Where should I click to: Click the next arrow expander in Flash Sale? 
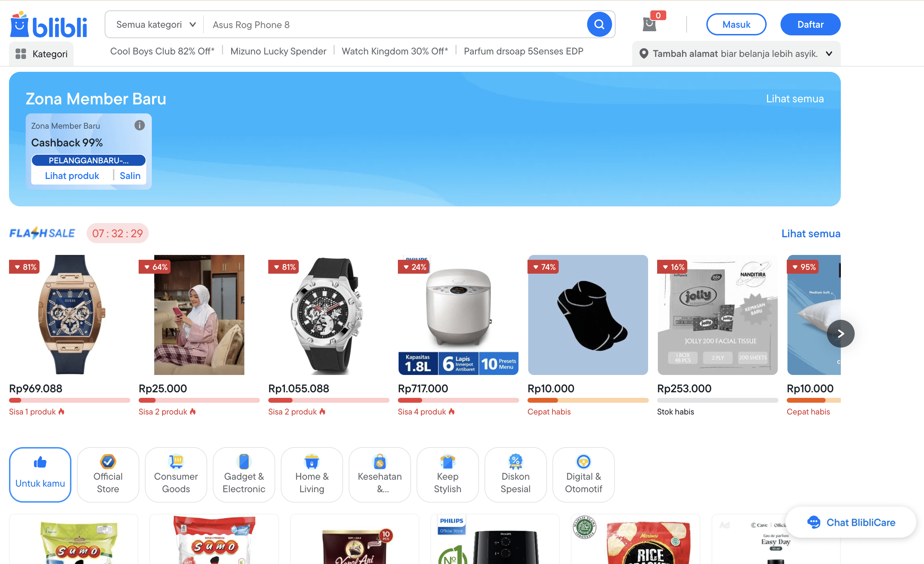point(841,333)
